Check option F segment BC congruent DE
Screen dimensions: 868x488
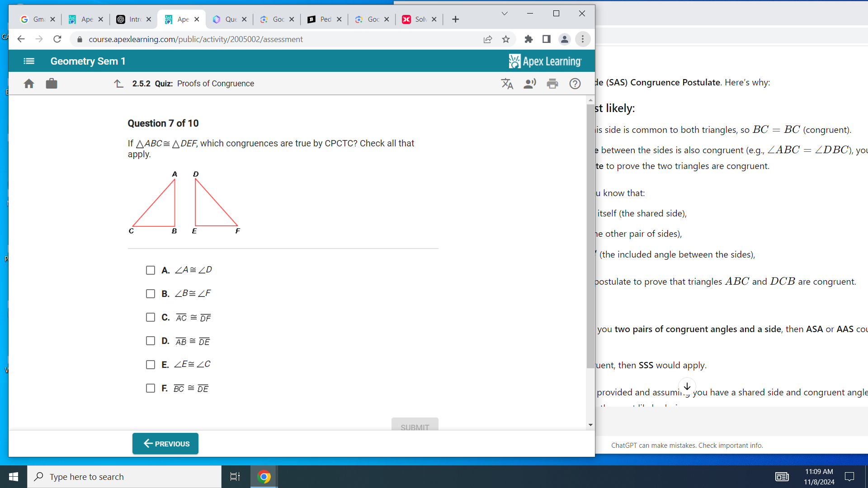[151, 388]
